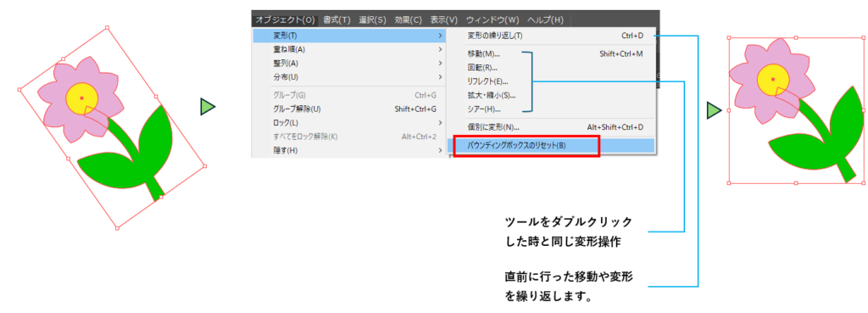Open the 効果(C) menu
This screenshot has height=313, width=868.
409,20
